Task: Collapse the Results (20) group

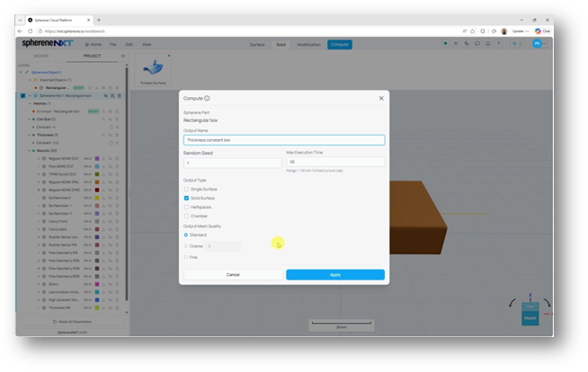Action: point(30,151)
